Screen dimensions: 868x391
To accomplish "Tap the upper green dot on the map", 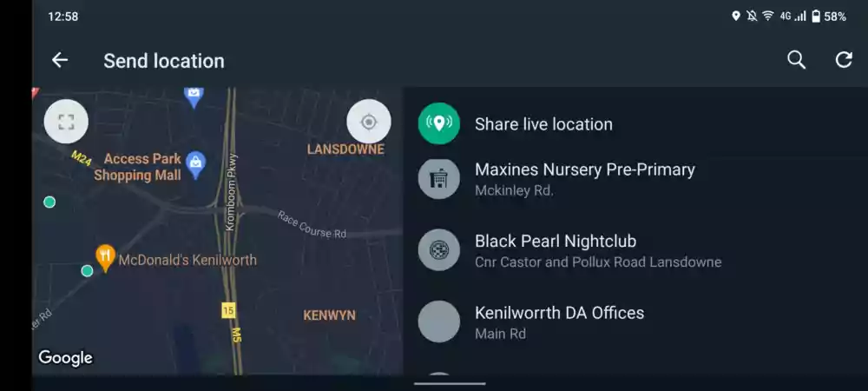I will (49, 202).
